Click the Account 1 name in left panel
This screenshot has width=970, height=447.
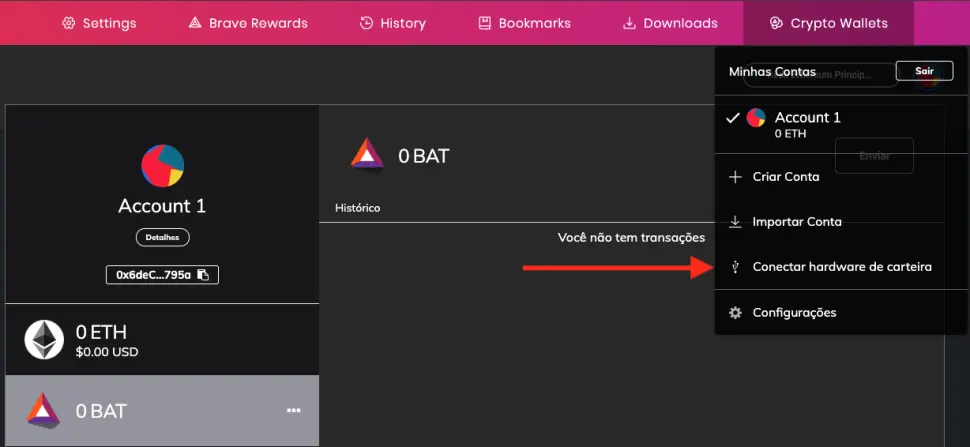162,206
